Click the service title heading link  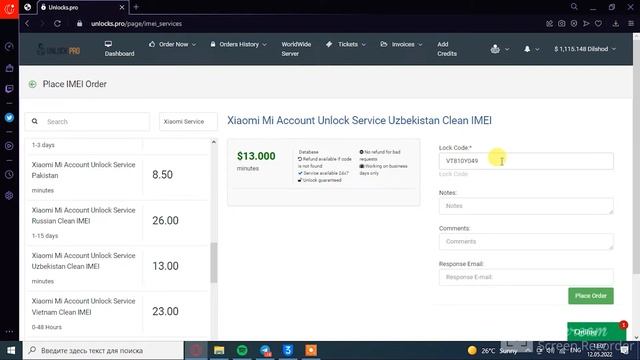359,120
